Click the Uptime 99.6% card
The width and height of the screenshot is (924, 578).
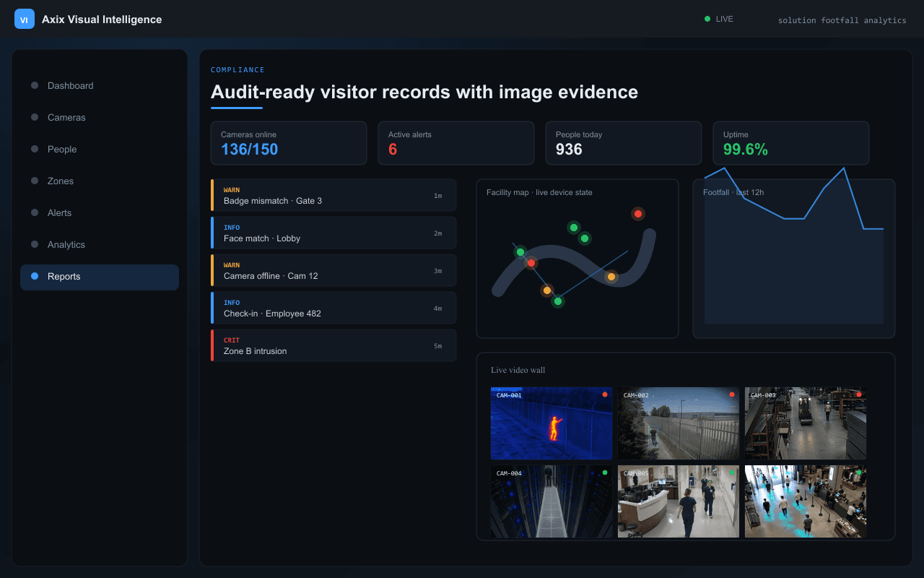coord(791,143)
